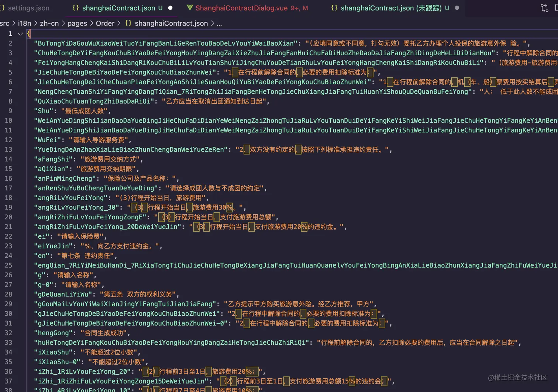This screenshot has width=558, height=392.
Task: Click the Vue icon on ShanghaiContractDialog.vue tab
Action: (190, 8)
